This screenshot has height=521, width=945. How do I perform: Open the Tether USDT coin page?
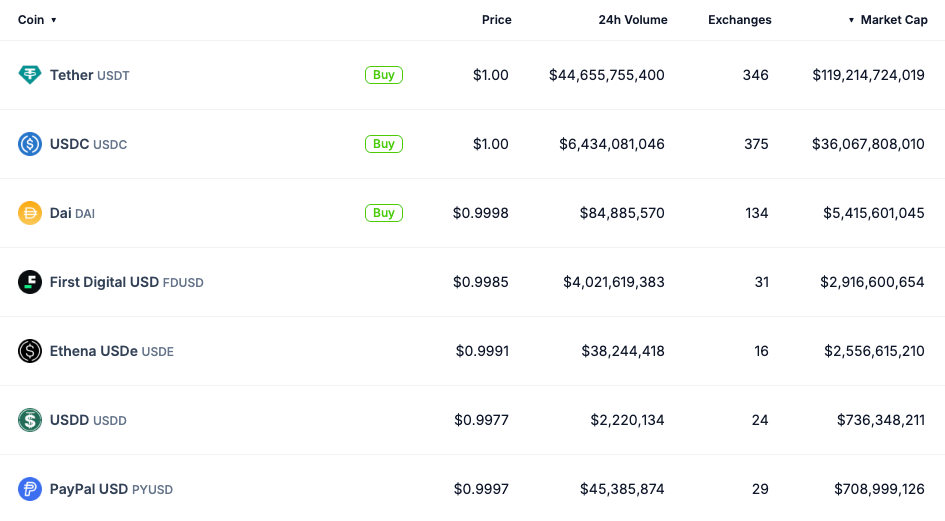pyautogui.click(x=89, y=75)
